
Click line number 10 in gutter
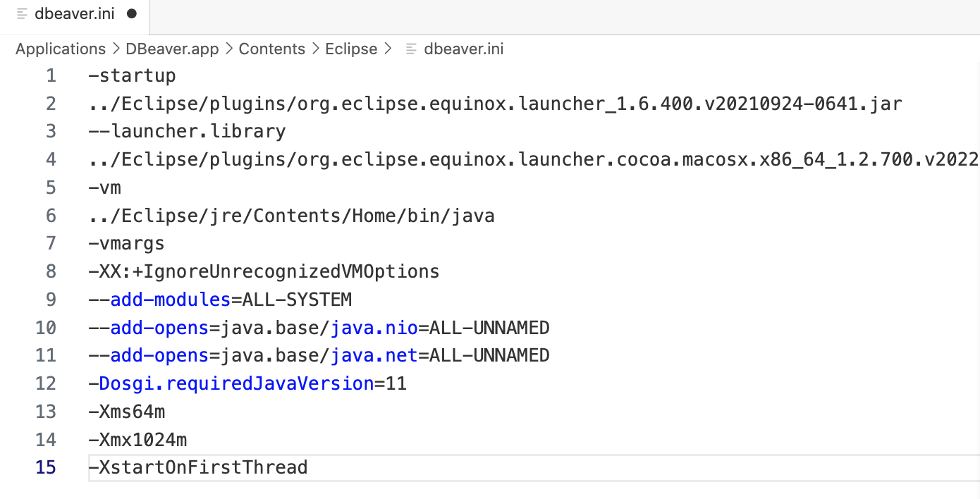tap(46, 327)
